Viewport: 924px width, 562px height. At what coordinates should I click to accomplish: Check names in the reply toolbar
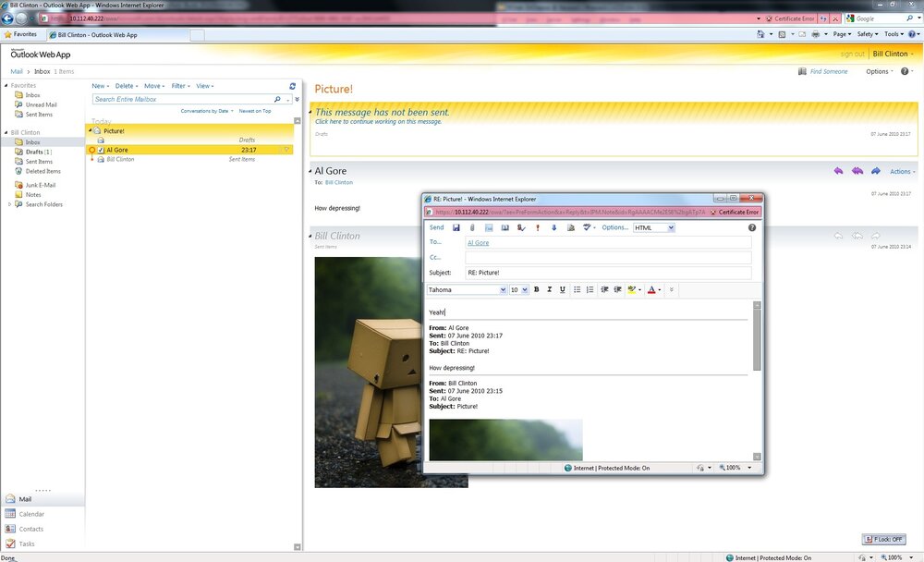(x=521, y=227)
